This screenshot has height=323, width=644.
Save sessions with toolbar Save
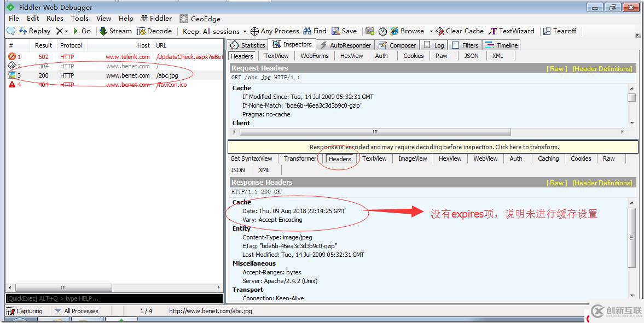(344, 31)
